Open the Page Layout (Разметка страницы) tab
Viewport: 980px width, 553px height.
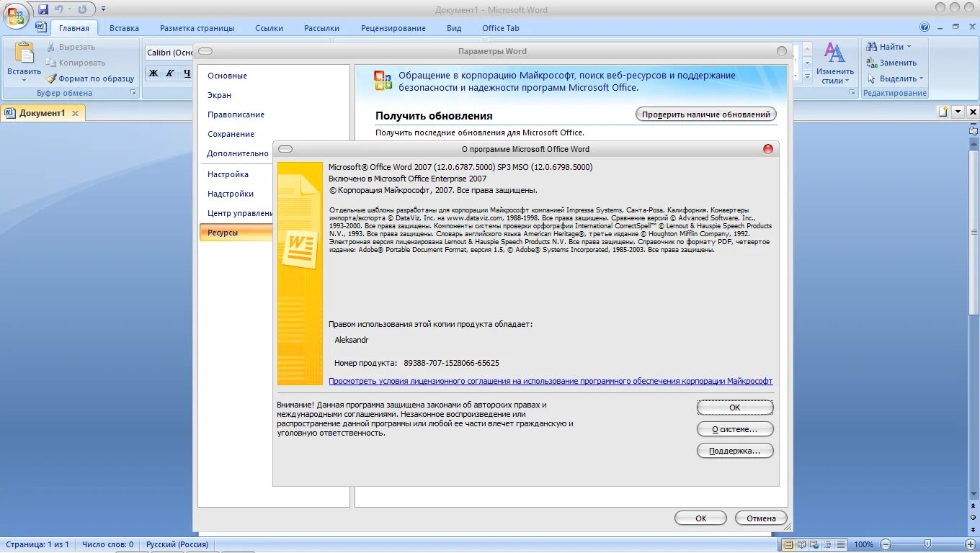pos(197,28)
